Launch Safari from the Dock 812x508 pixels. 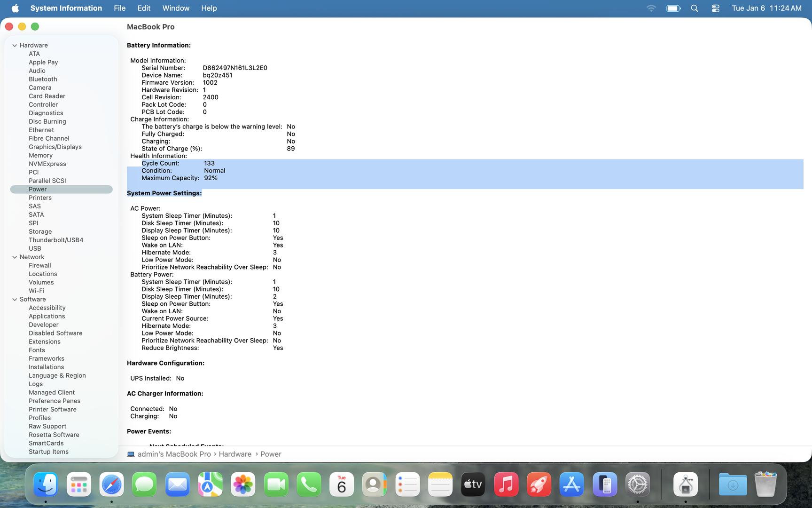pyautogui.click(x=111, y=484)
